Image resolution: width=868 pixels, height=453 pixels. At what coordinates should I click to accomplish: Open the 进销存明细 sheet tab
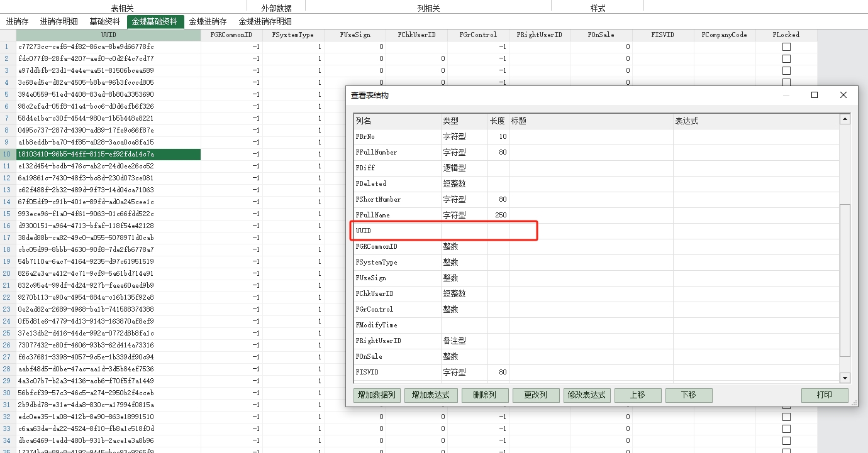(x=59, y=21)
